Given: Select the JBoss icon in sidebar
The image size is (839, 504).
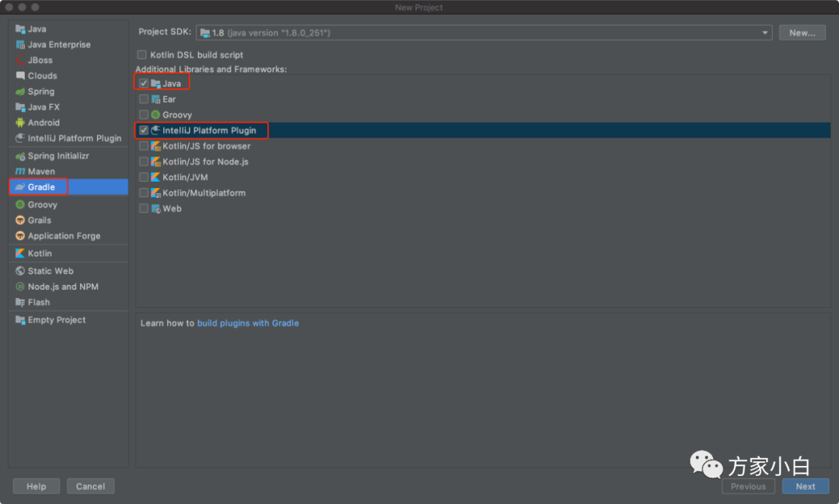Looking at the screenshot, I should [20, 60].
